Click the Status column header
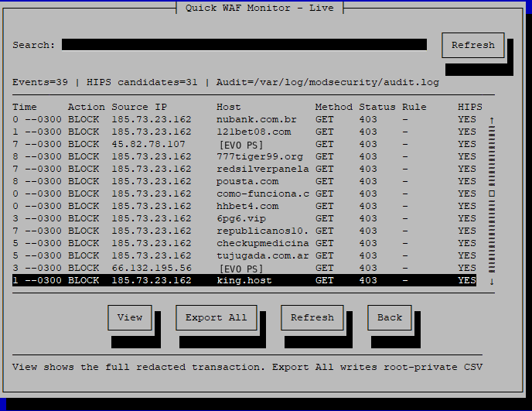 coord(377,107)
